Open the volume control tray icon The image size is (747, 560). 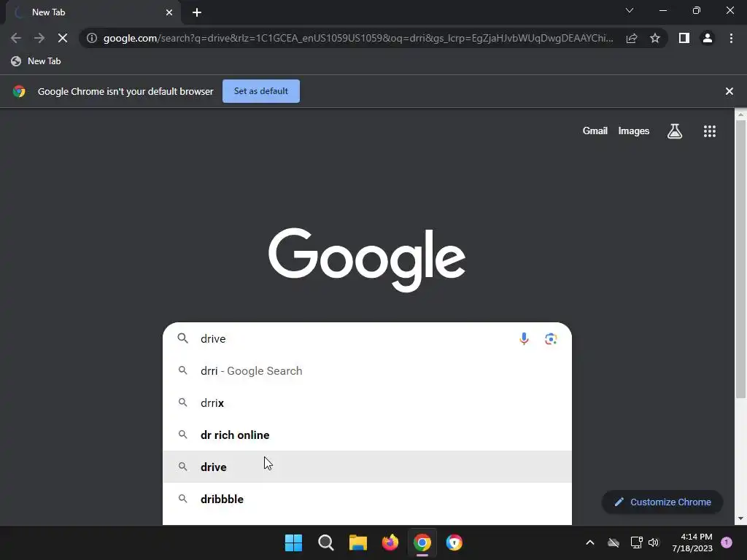click(654, 542)
